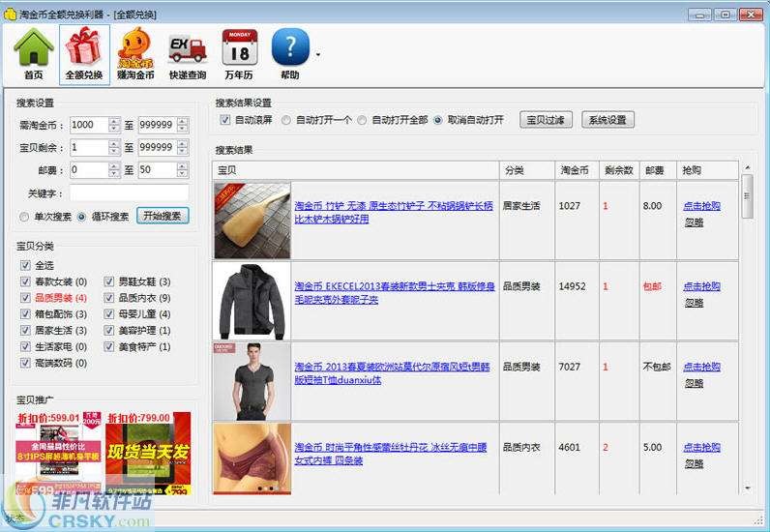Toggle the 母婴儿童 (4) checkbox

point(108,314)
